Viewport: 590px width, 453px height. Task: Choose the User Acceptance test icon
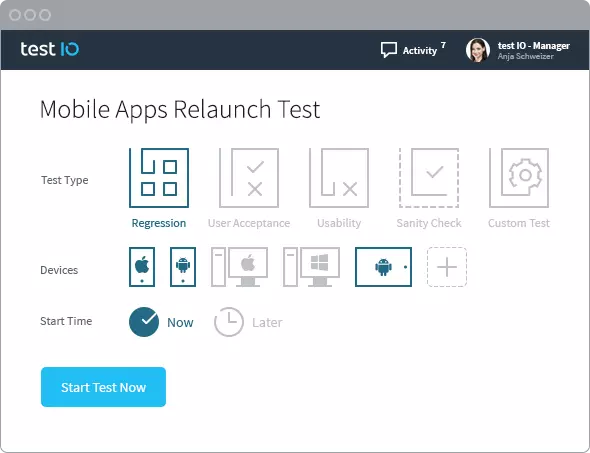pyautogui.click(x=249, y=178)
